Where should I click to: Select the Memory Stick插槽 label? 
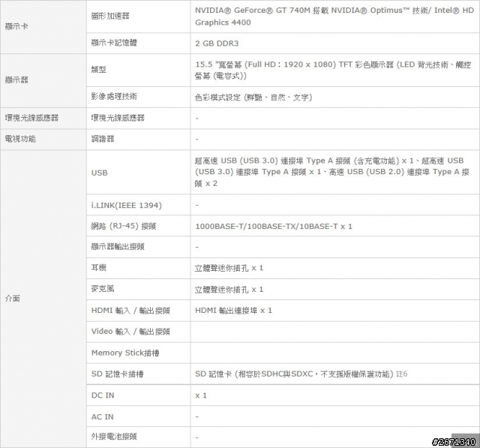125,353
